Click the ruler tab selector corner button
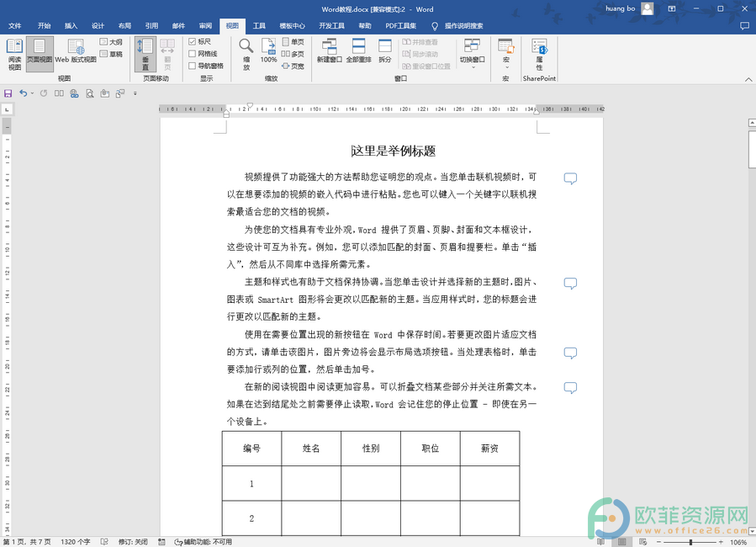756x547 pixels. [x=8, y=110]
